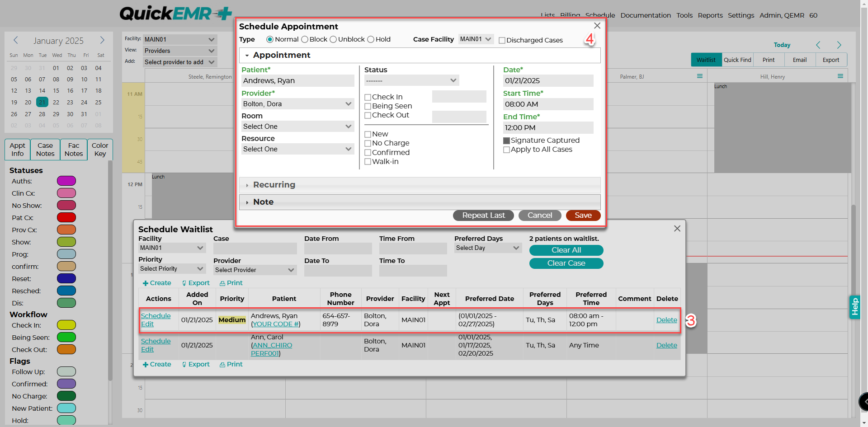This screenshot has width=868, height=427.
Task: Click Save appointment button
Action: tap(583, 216)
